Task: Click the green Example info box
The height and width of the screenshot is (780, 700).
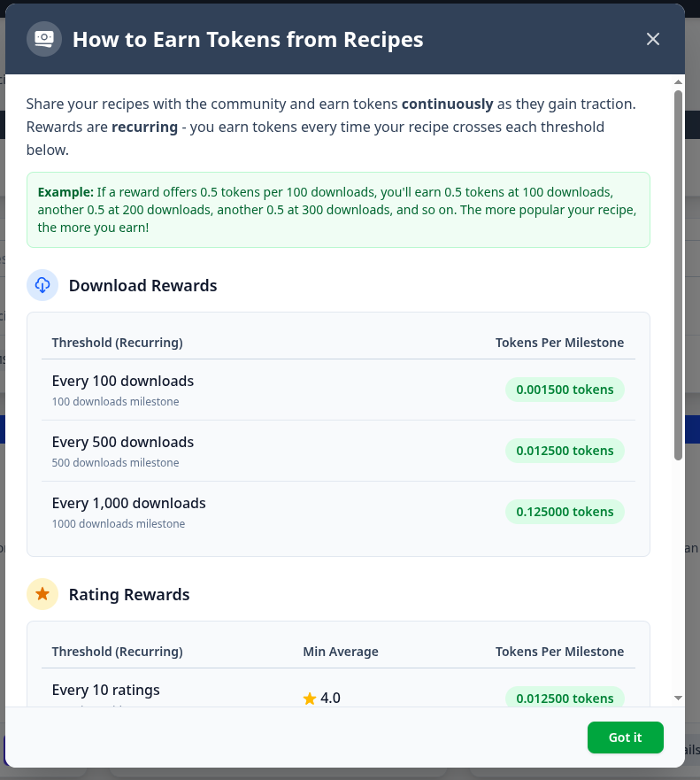Action: (x=338, y=210)
